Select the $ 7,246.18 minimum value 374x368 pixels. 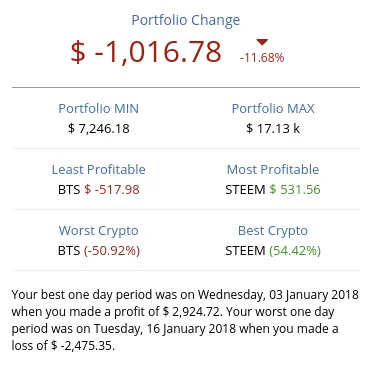click(99, 128)
